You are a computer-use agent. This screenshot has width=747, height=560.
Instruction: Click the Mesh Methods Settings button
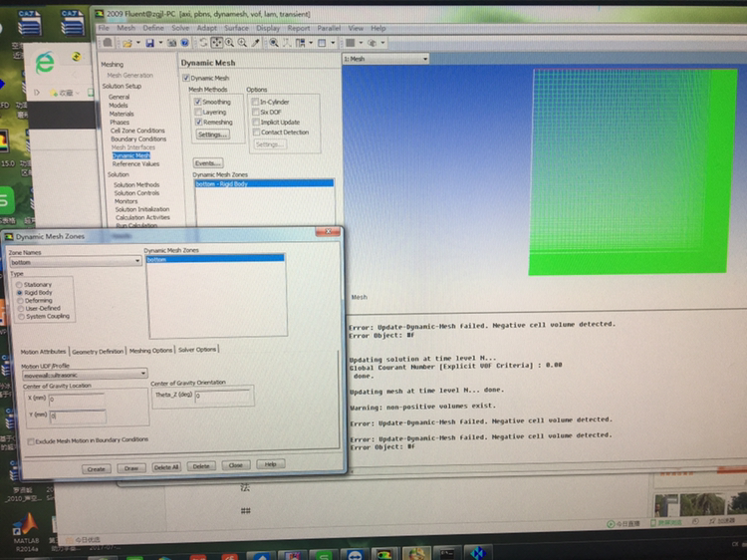point(212,135)
